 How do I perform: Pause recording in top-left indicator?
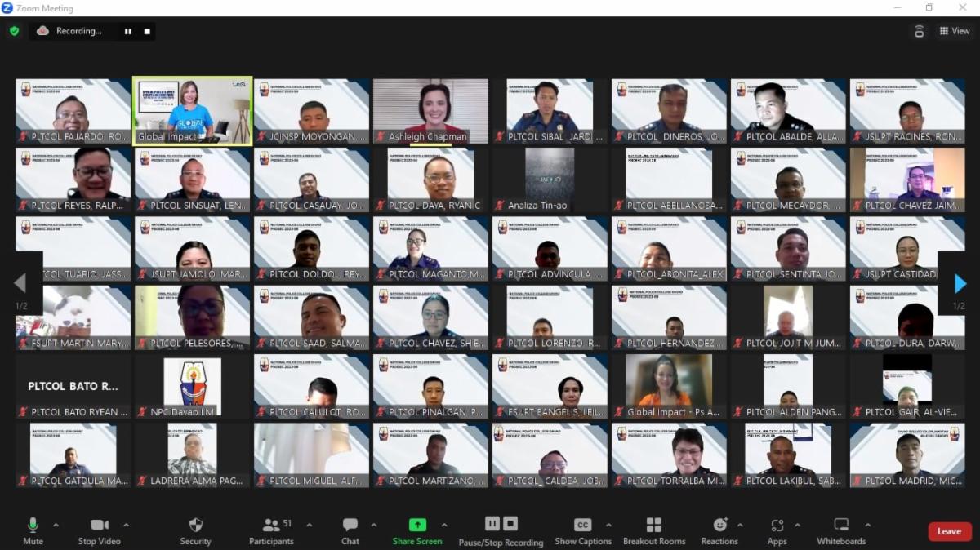click(x=128, y=31)
